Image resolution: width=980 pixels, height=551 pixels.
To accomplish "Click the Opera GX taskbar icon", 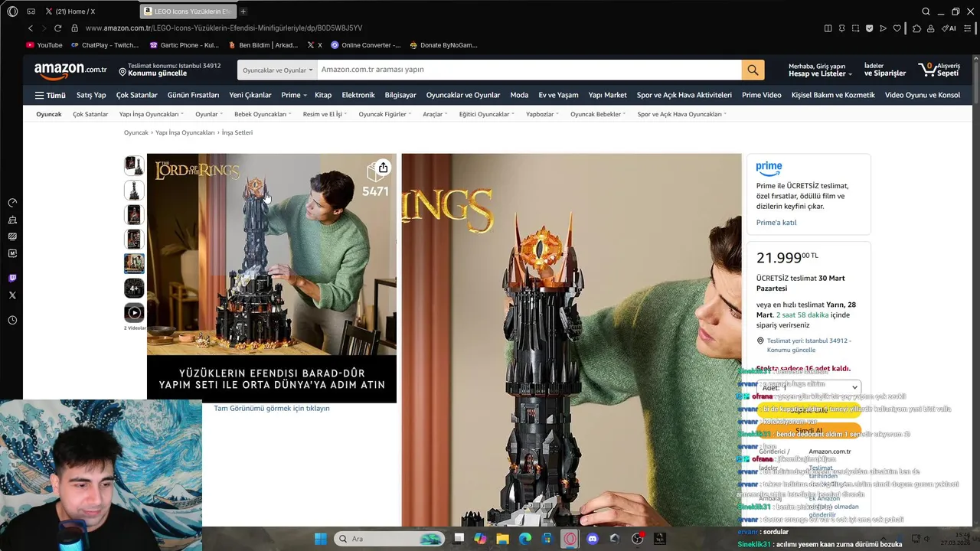I will (570, 539).
